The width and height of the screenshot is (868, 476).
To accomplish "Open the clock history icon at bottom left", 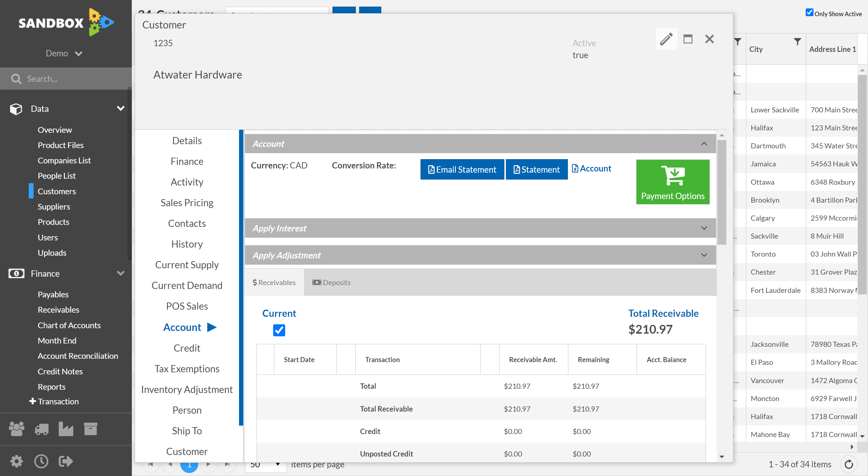I will click(x=41, y=461).
